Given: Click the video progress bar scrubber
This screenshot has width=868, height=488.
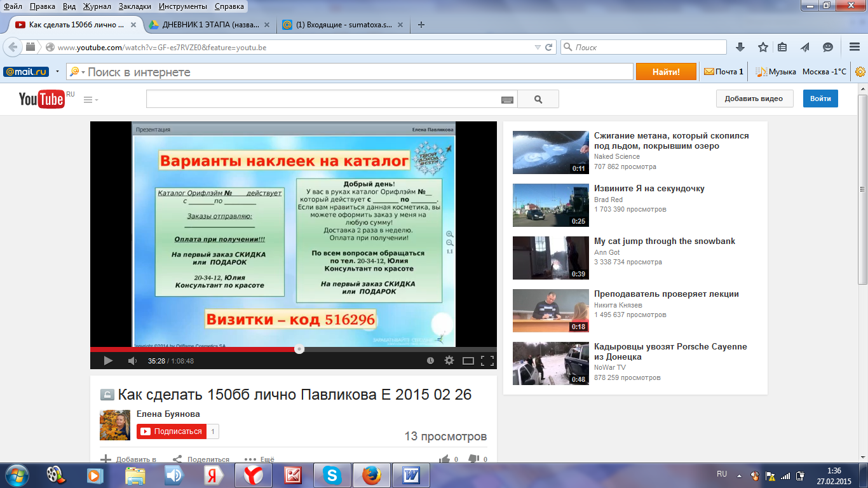Looking at the screenshot, I should [x=299, y=349].
